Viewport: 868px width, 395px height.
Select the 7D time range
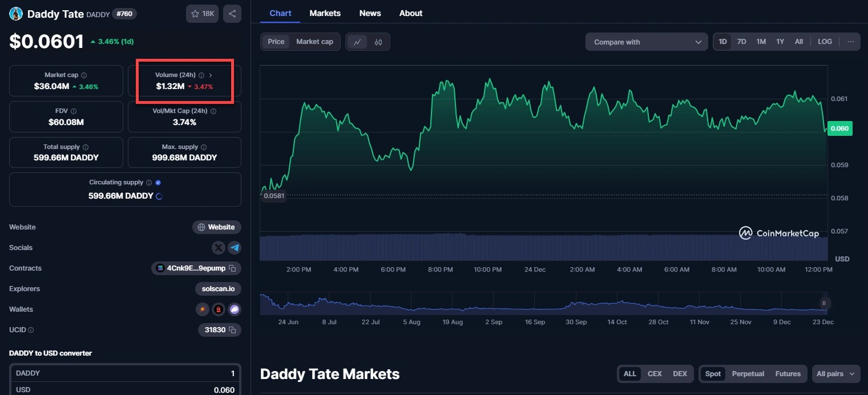click(741, 42)
